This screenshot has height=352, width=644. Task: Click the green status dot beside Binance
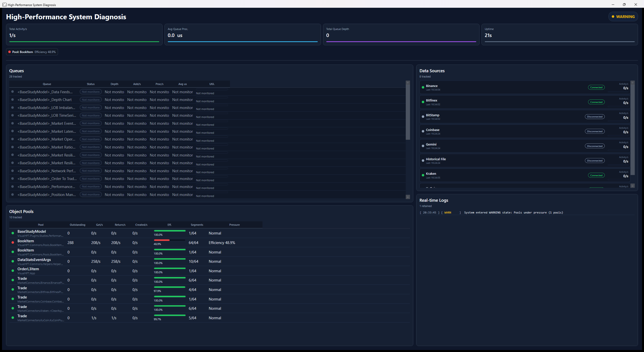(423, 87)
